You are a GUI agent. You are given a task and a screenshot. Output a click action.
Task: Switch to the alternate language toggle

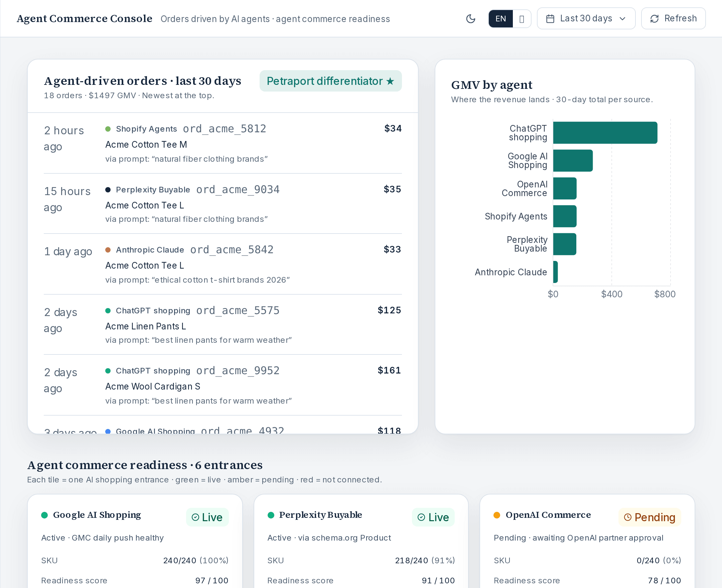(x=522, y=19)
